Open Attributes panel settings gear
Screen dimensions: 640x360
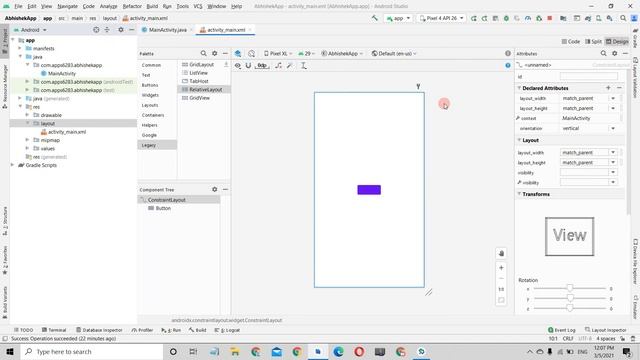click(x=614, y=53)
